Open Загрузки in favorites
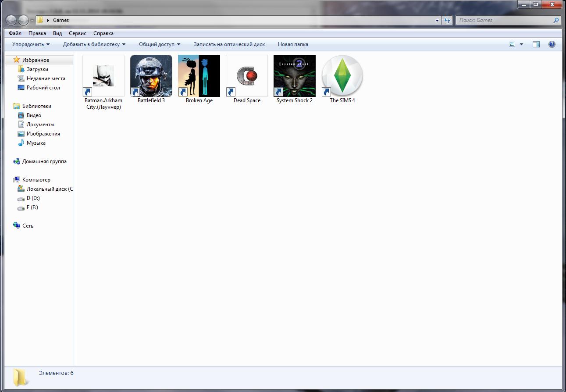 (37, 69)
